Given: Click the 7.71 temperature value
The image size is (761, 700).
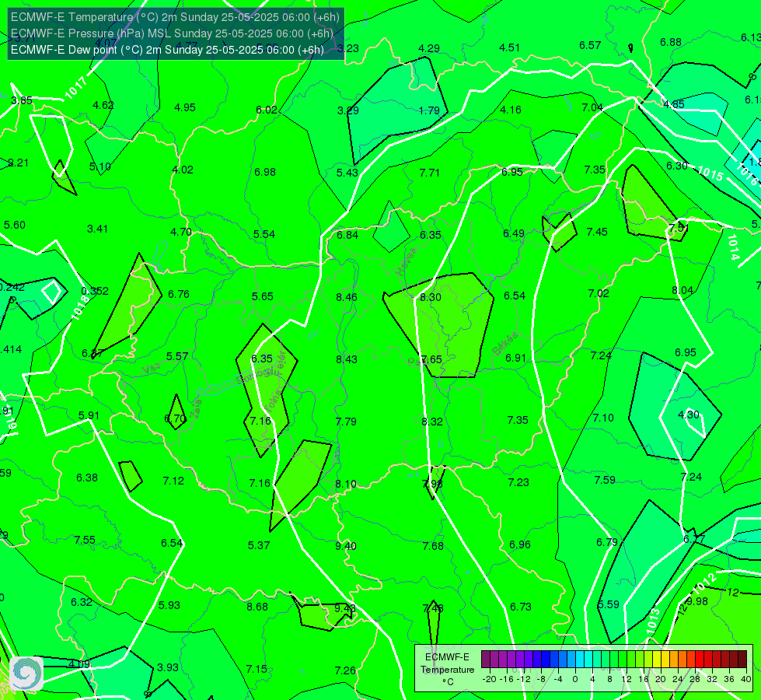Looking at the screenshot, I should coord(430,173).
